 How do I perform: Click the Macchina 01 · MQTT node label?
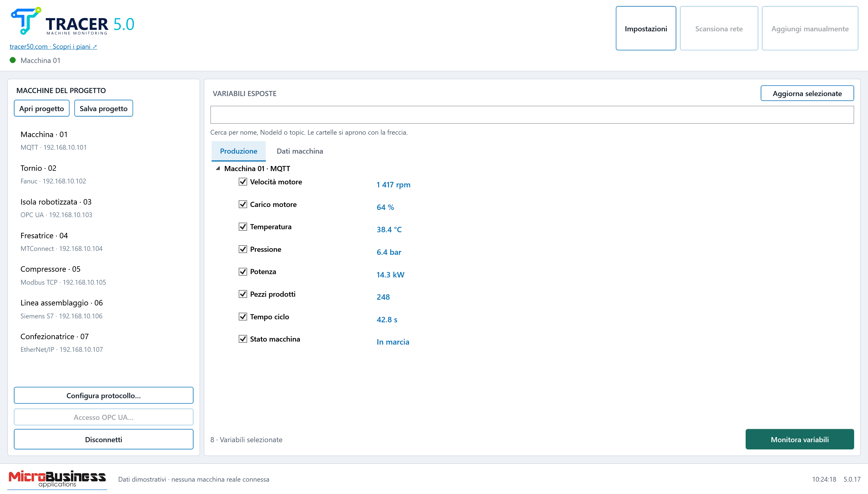(x=257, y=169)
